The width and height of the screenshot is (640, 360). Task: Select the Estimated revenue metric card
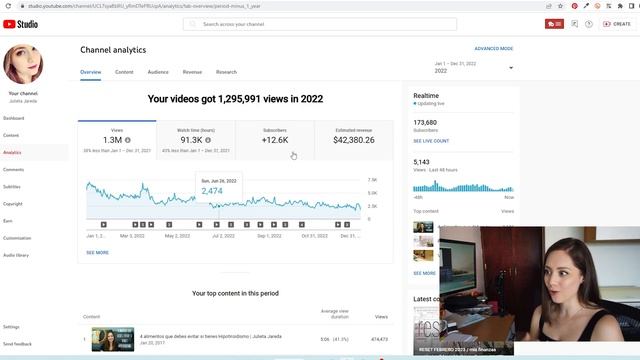point(354,140)
